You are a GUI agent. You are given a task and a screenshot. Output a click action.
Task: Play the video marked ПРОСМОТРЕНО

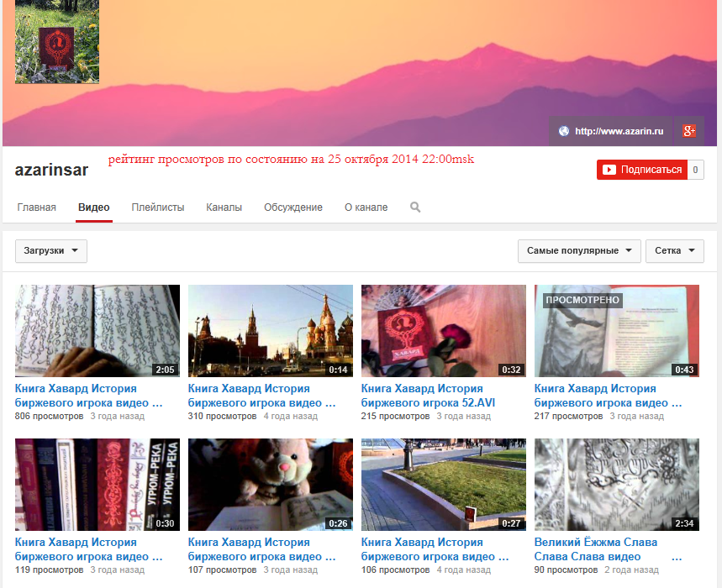pyautogui.click(x=616, y=331)
